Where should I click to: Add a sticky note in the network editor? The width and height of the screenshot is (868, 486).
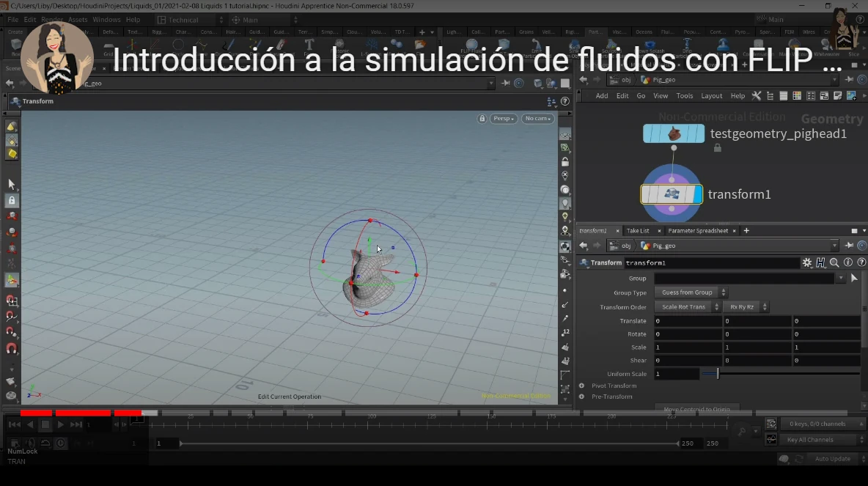(x=837, y=96)
